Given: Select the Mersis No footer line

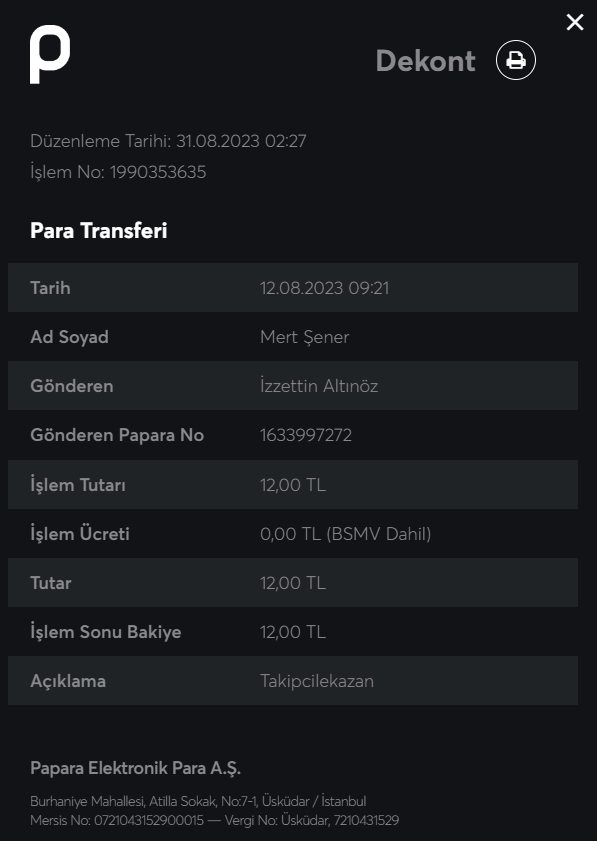Looking at the screenshot, I should pos(215,820).
